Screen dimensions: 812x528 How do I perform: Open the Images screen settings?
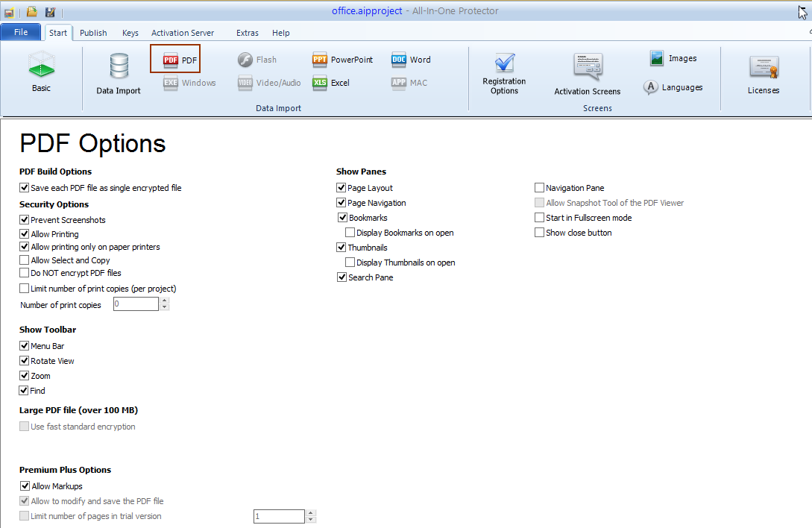tap(673, 59)
